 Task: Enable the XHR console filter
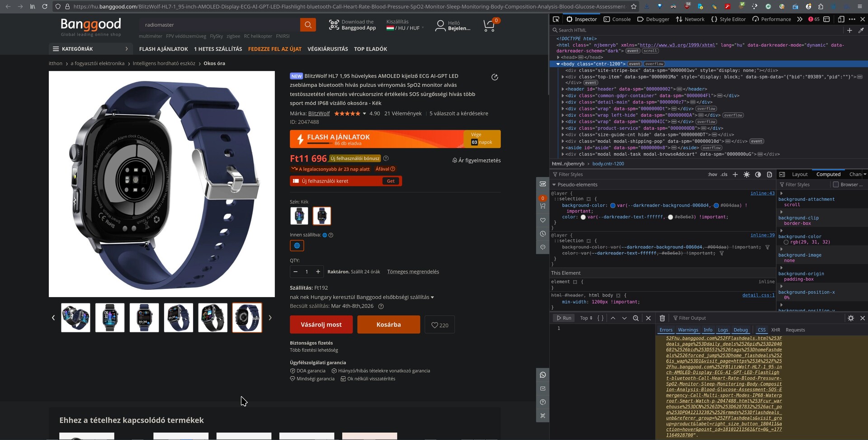click(776, 330)
